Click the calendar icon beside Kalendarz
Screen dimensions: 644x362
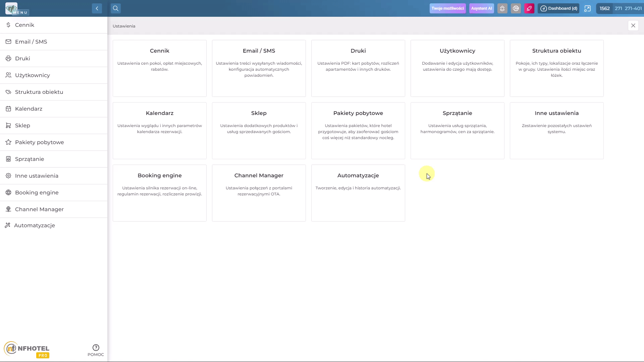8,109
